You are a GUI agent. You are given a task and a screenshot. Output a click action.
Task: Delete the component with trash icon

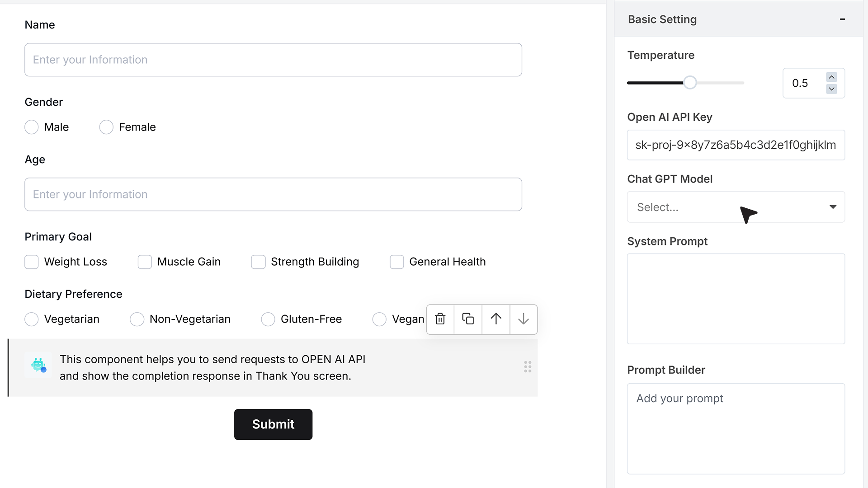[440, 319]
